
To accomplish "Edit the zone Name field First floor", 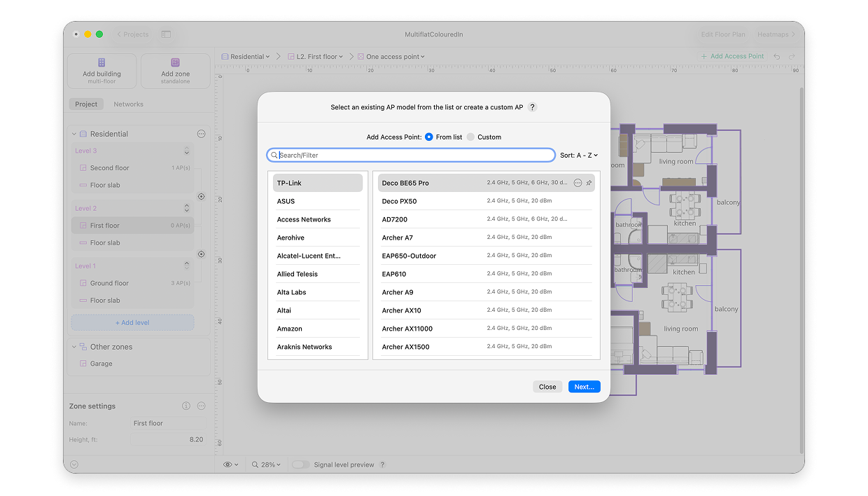I will pyautogui.click(x=168, y=423).
